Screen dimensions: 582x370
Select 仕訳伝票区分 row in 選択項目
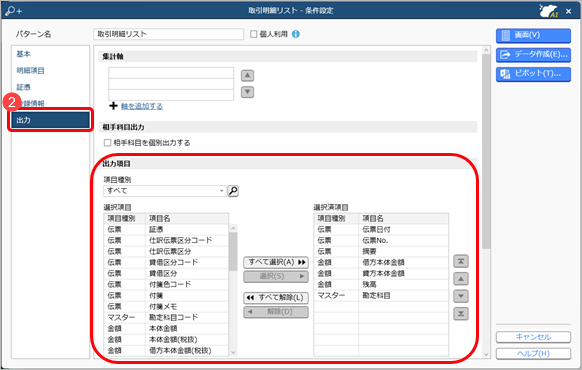[x=166, y=251]
